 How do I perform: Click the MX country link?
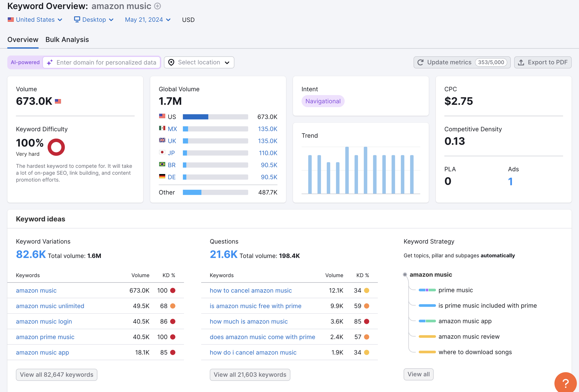[x=172, y=129]
